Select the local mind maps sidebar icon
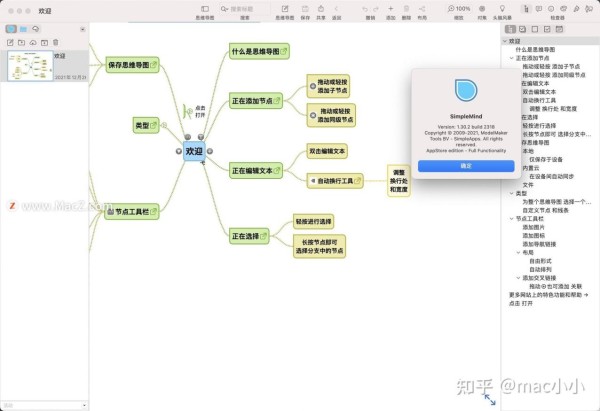Viewport: 600px width, 411px height. click(11, 29)
